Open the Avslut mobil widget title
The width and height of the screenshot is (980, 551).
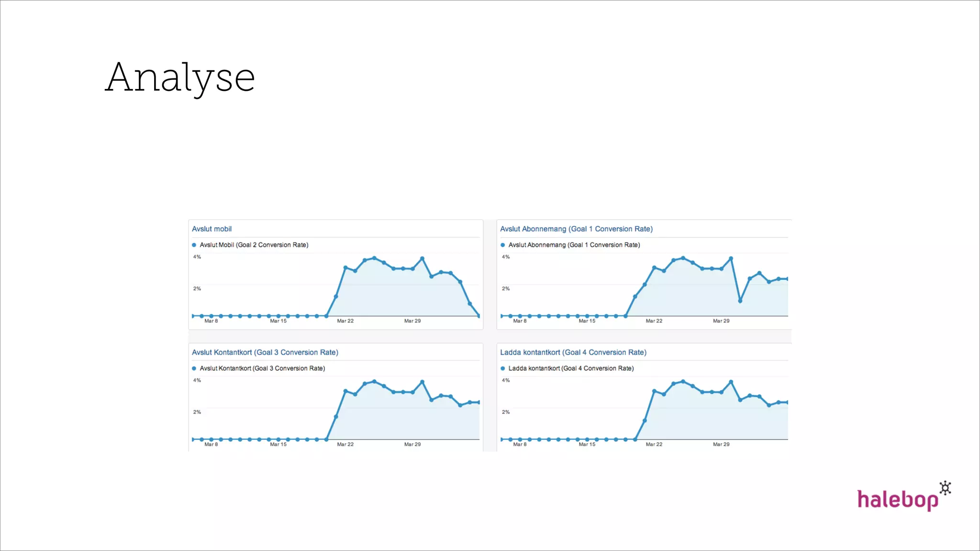212,229
